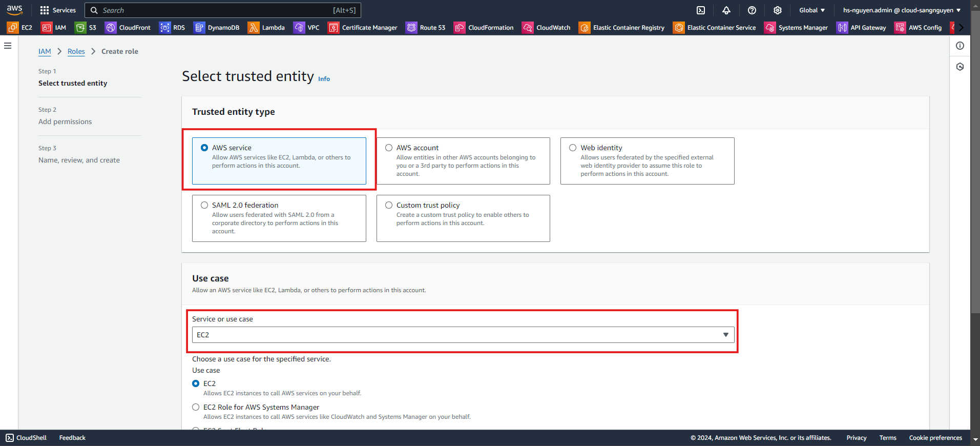Choose the Custom trust policy option

389,205
